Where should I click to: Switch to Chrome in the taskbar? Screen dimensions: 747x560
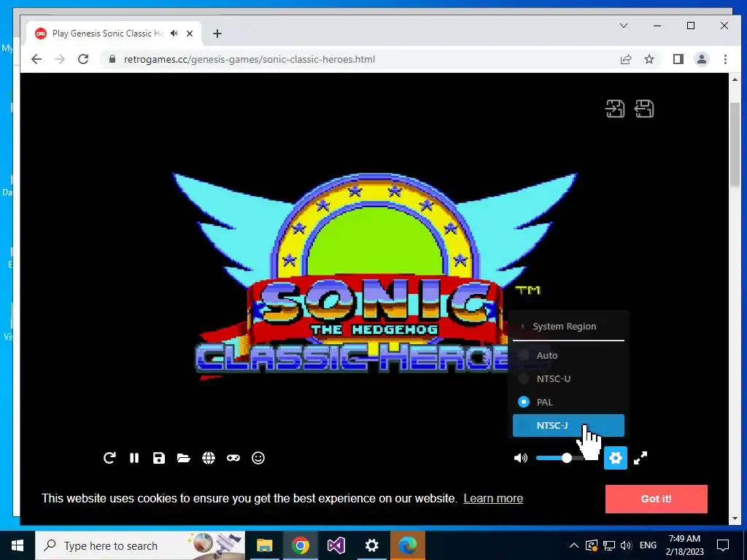click(300, 545)
